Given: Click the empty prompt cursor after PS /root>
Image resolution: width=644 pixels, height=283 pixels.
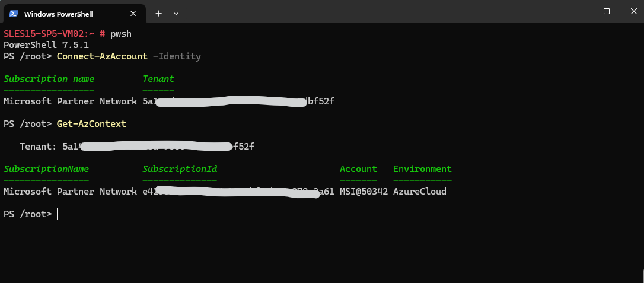Looking at the screenshot, I should (57, 214).
